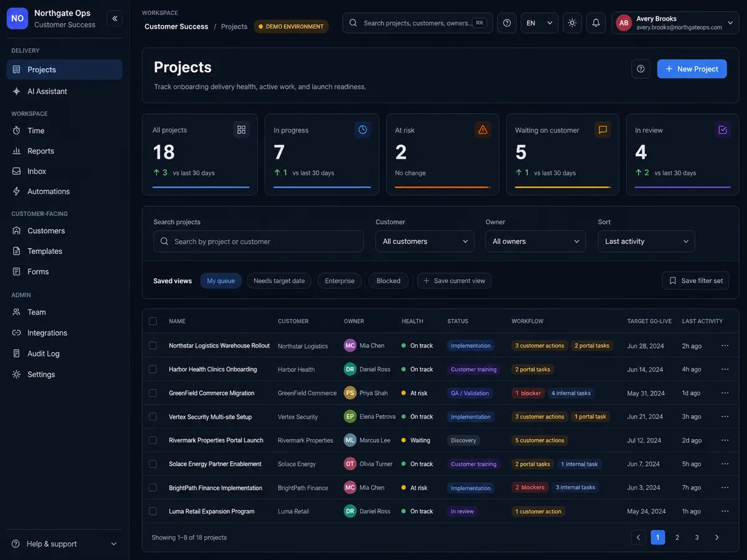Screen dimensions: 747x560
Task: Go to Reports in the sidebar
Action: 64,151
